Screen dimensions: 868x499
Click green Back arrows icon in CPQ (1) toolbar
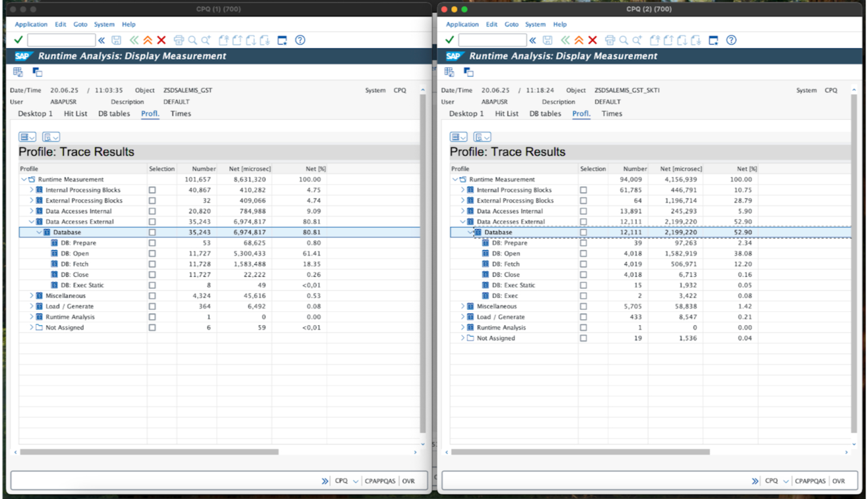coord(134,40)
